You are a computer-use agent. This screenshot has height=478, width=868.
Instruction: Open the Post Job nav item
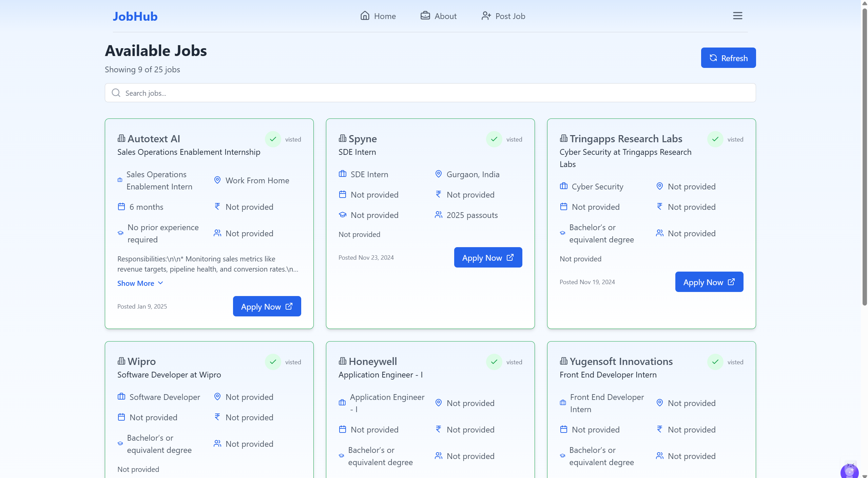(x=503, y=16)
